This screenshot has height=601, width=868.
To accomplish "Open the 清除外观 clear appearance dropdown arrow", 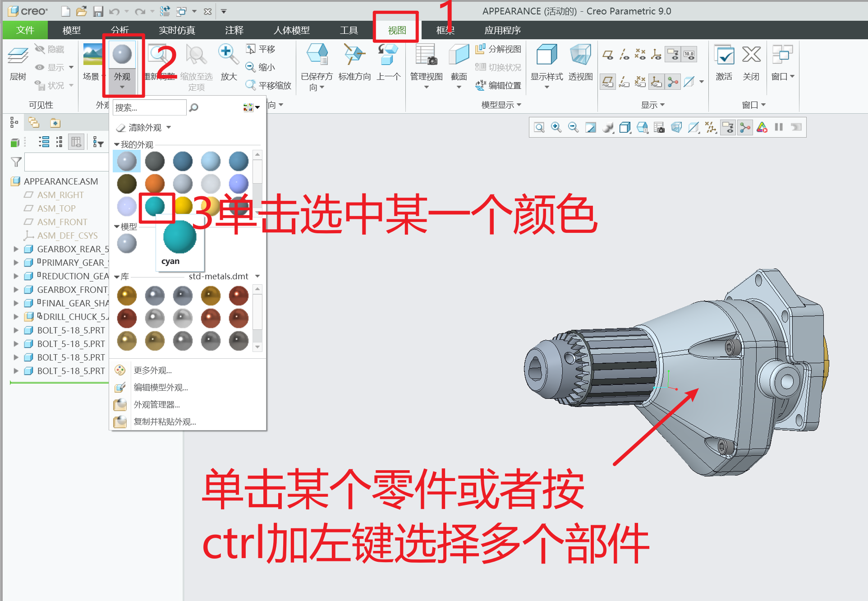I will pyautogui.click(x=169, y=127).
